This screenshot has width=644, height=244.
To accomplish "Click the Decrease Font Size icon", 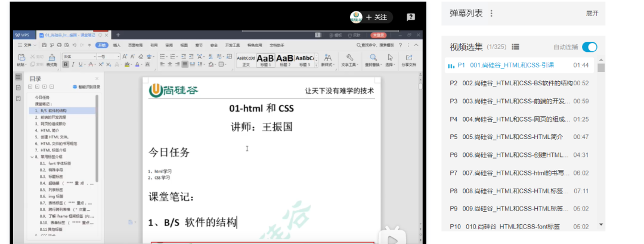I will click(x=133, y=57).
